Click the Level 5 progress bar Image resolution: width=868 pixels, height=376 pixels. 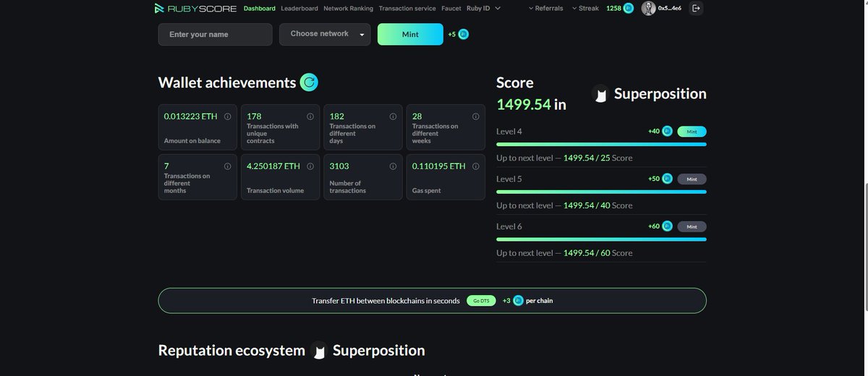pyautogui.click(x=601, y=192)
